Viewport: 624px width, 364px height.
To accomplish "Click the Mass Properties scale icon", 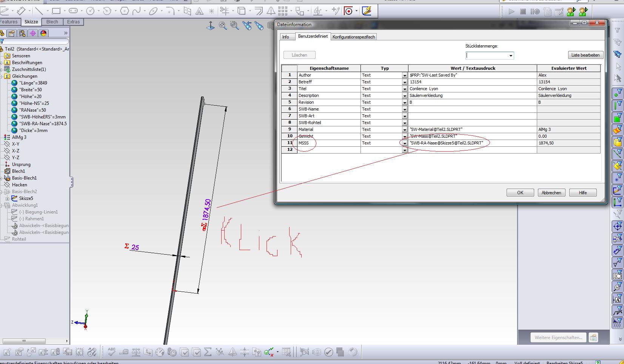I will (136, 352).
